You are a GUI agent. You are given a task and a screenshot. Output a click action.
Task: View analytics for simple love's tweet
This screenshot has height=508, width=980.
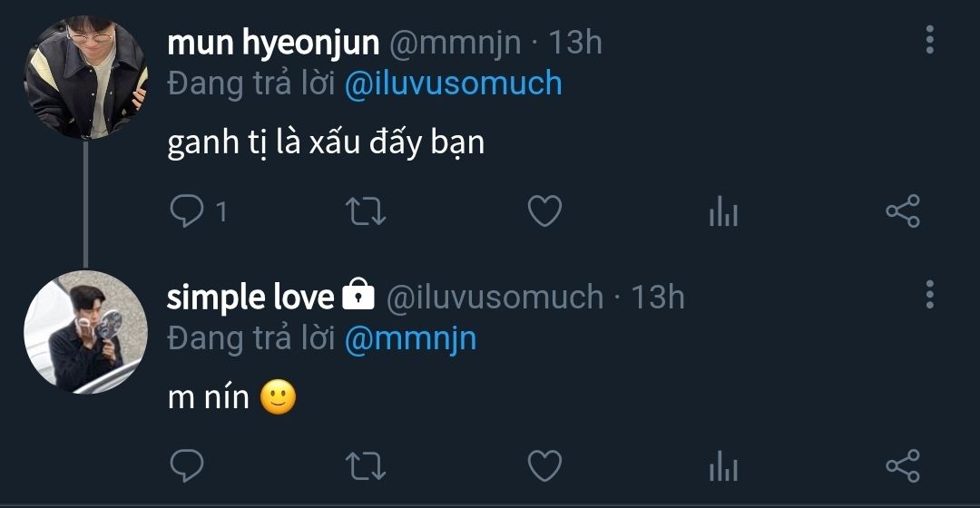722,467
